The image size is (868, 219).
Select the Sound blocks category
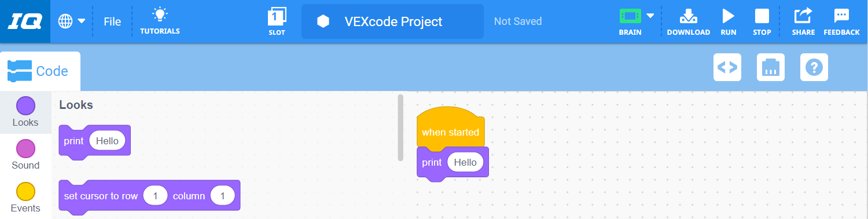coord(25,155)
